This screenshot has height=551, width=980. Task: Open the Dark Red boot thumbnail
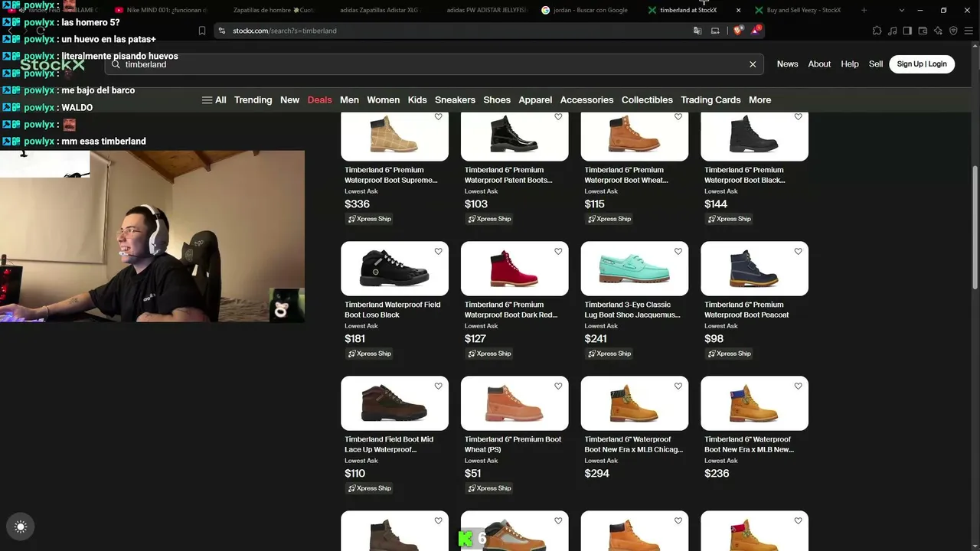click(x=514, y=269)
